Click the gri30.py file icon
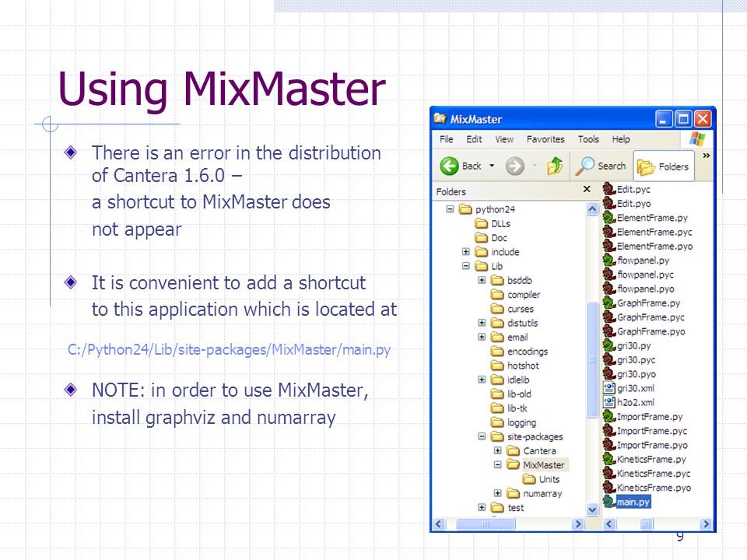Image resolution: width=747 pixels, height=560 pixels. coord(609,345)
